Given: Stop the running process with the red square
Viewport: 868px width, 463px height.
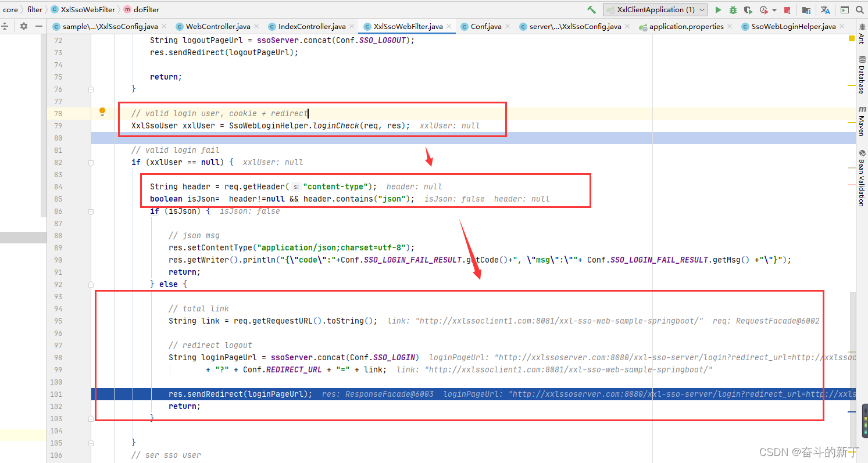Looking at the screenshot, I should (x=787, y=10).
